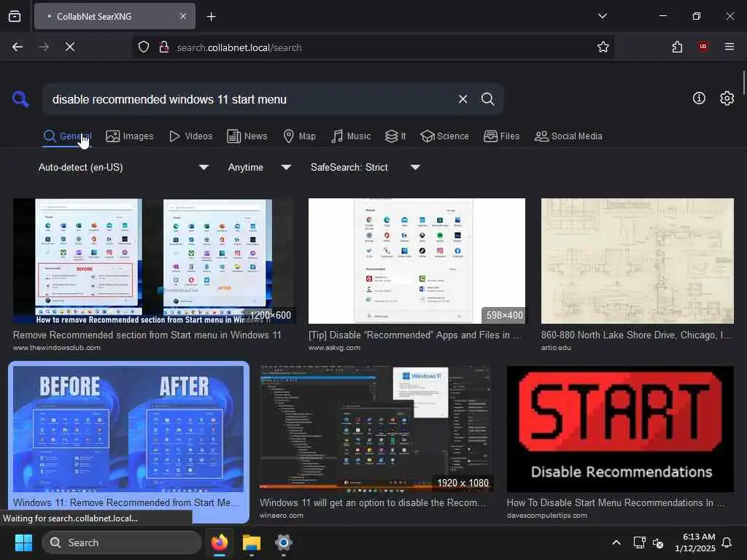Stop page loading with X button
Screen dimensions: 747x560
click(x=70, y=47)
